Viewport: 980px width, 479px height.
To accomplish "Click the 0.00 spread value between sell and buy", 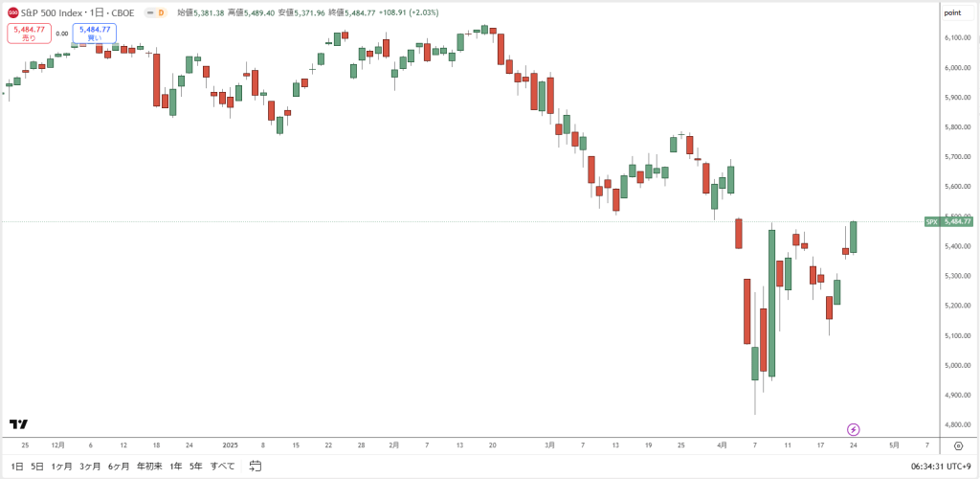I will pyautogui.click(x=62, y=34).
